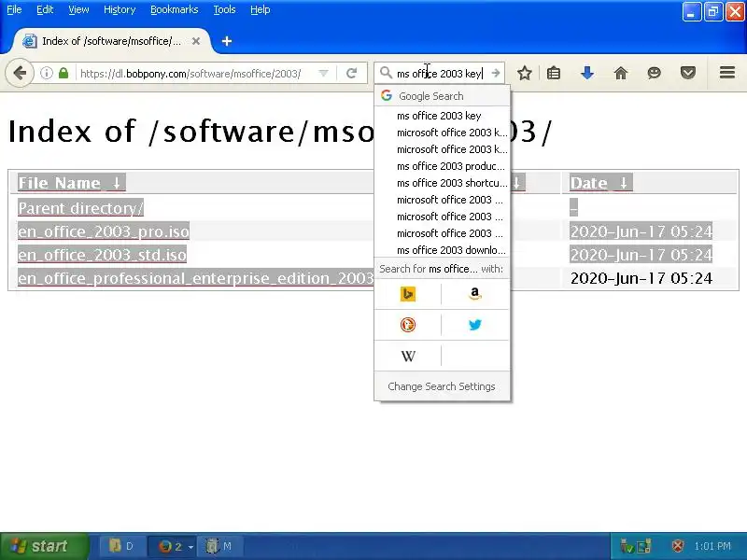Submit the search with the arrow button
747x560 pixels.
pyautogui.click(x=496, y=73)
